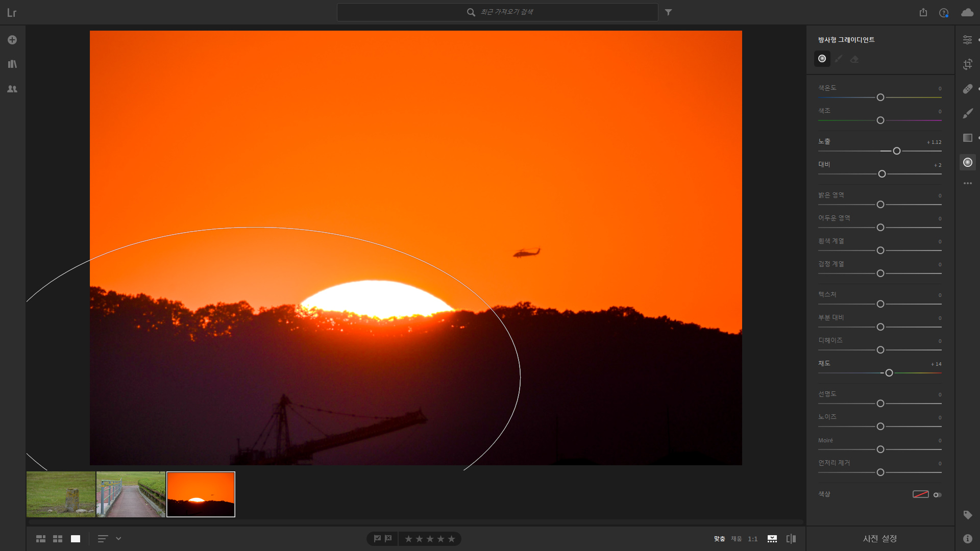The width and height of the screenshot is (980, 551).
Task: Click the Lightroom Lr logo
Action: click(x=12, y=13)
